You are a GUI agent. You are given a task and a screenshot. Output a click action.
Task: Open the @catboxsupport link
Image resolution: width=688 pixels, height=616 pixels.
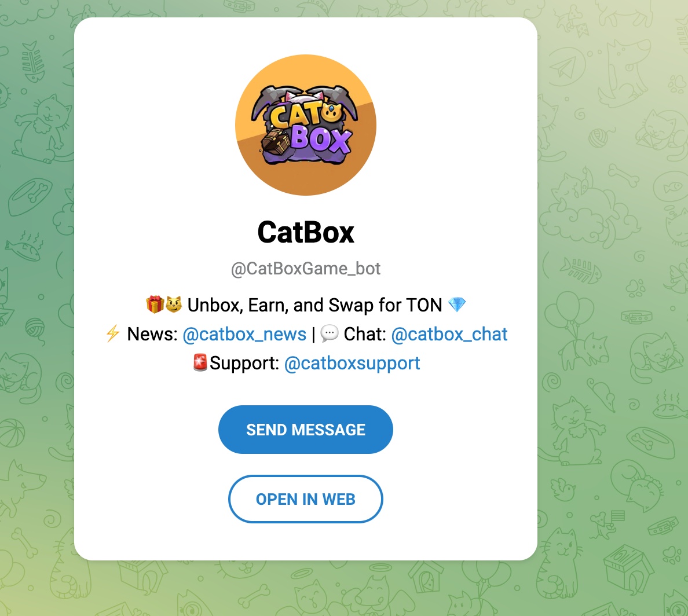(352, 363)
